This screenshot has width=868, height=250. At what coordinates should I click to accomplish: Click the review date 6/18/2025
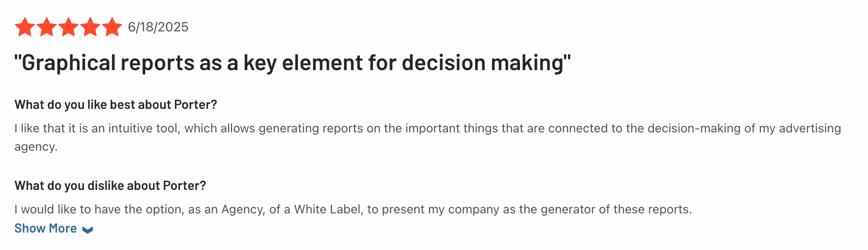[x=158, y=27]
